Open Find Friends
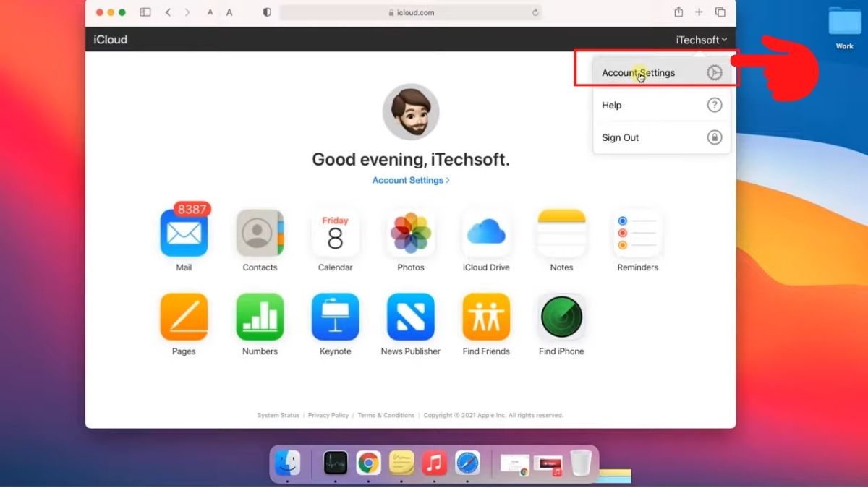 tap(486, 317)
